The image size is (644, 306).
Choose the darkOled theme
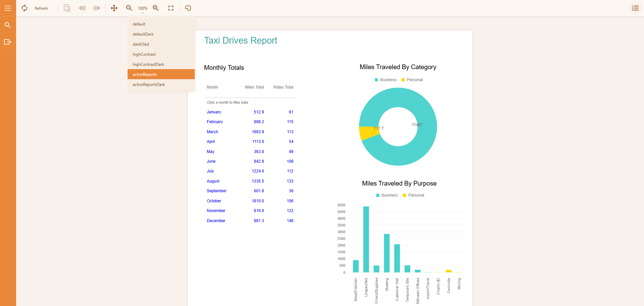pyautogui.click(x=161, y=44)
